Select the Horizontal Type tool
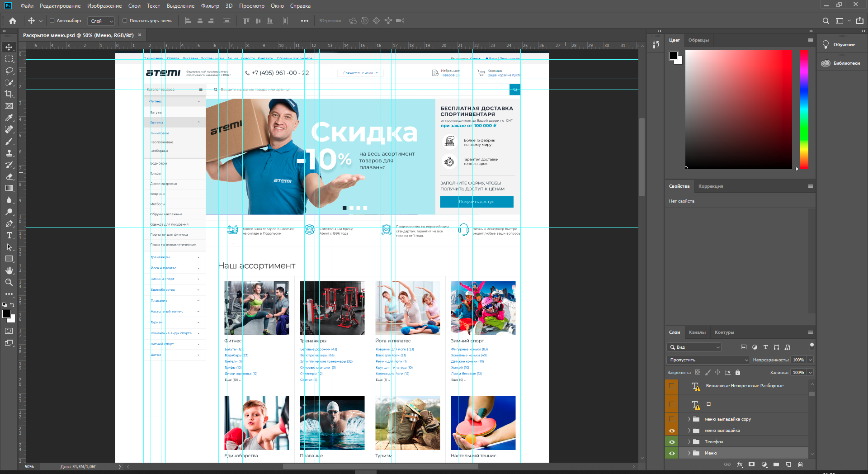868x474 pixels. pyautogui.click(x=9, y=235)
